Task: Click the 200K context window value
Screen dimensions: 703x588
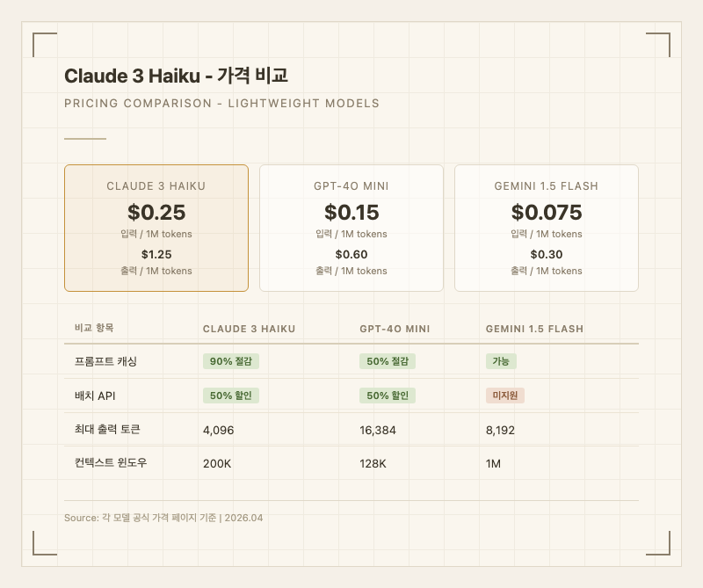Action: [x=217, y=462]
